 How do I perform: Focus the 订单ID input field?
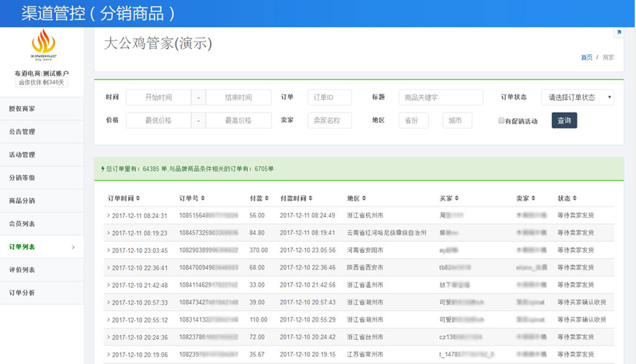[330, 98]
